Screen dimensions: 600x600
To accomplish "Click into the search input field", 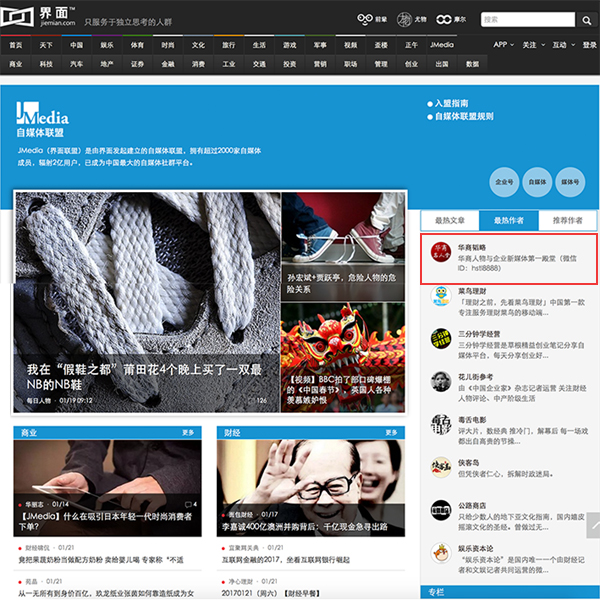I will coord(528,20).
